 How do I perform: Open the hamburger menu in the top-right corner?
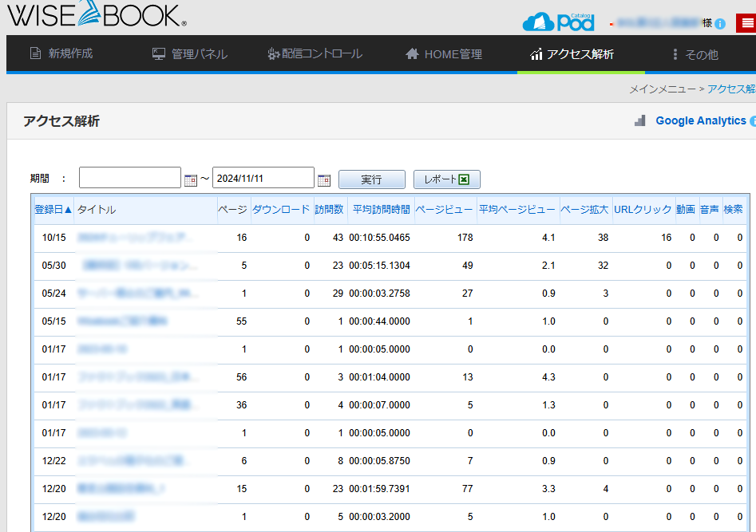pos(746,22)
